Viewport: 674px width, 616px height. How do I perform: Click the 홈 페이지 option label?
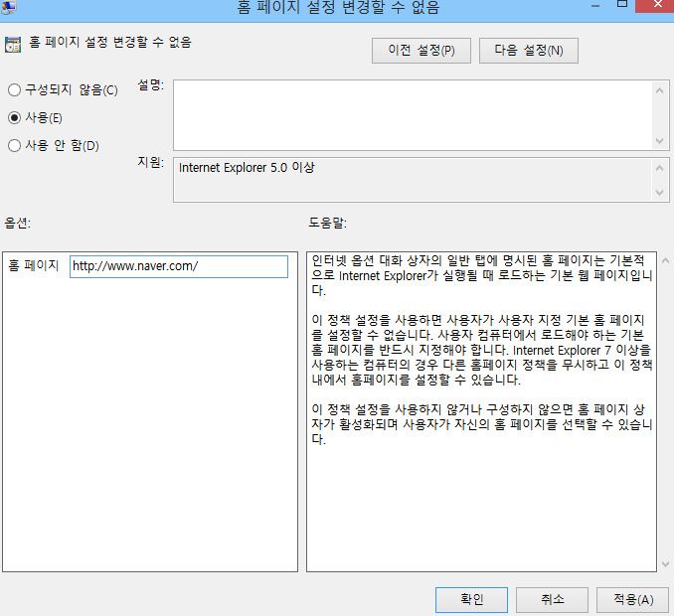pyautogui.click(x=33, y=265)
